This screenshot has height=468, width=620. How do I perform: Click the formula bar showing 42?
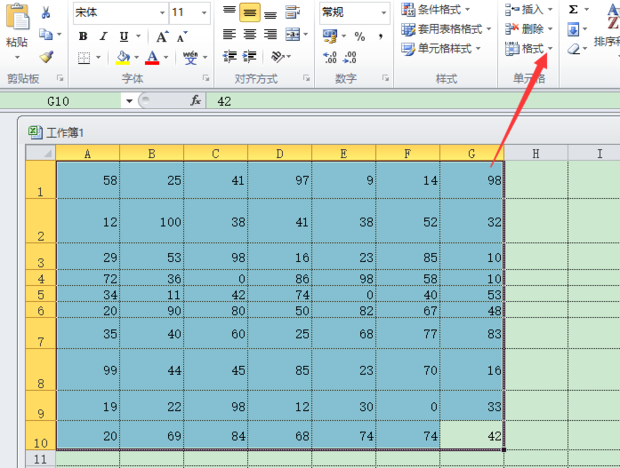click(413, 102)
